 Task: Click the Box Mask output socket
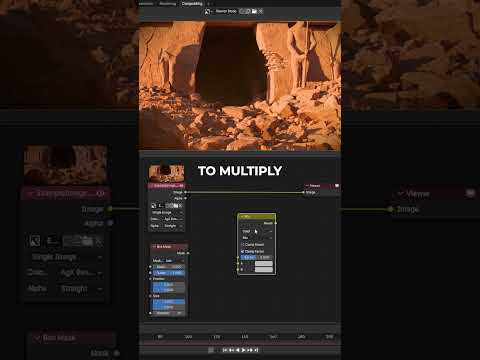tap(188, 253)
